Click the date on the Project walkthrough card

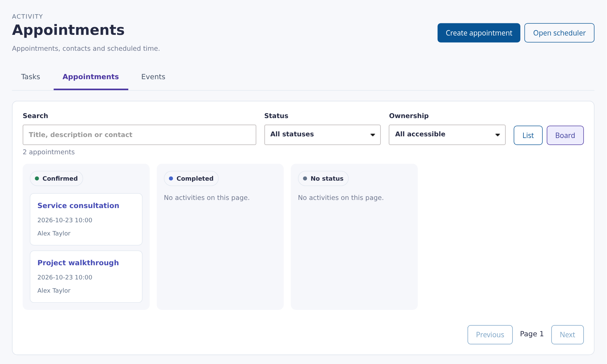(x=65, y=277)
